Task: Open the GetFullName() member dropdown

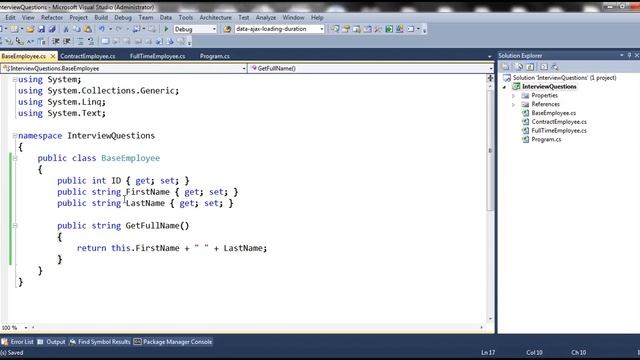Action: 491,69
